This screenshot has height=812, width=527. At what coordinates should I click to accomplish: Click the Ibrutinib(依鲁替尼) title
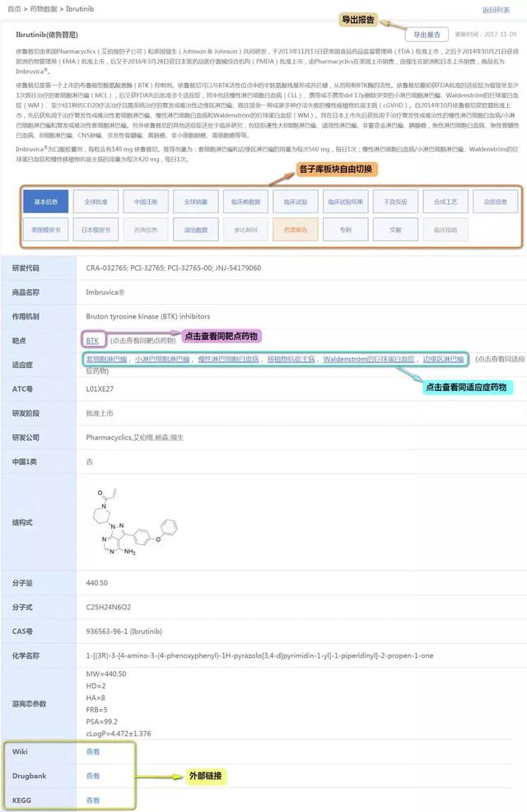(x=47, y=35)
